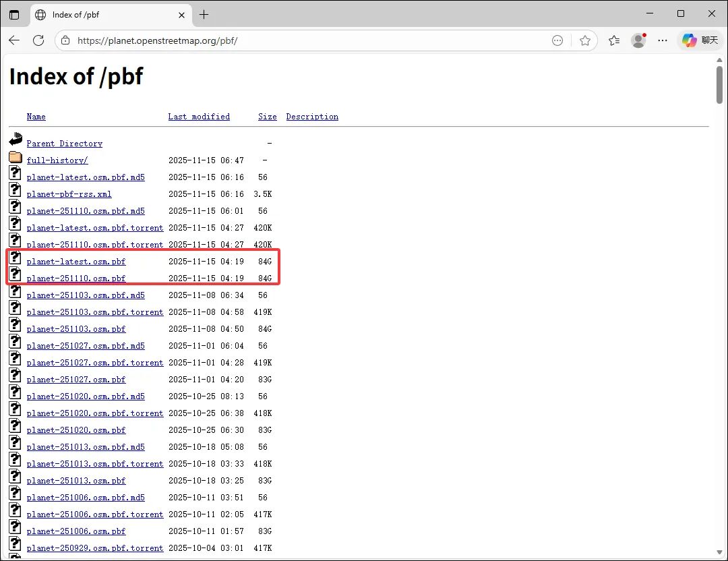Viewport: 728px width, 561px height.
Task: Download planet-251006.osm.pbf file
Action: point(76,531)
